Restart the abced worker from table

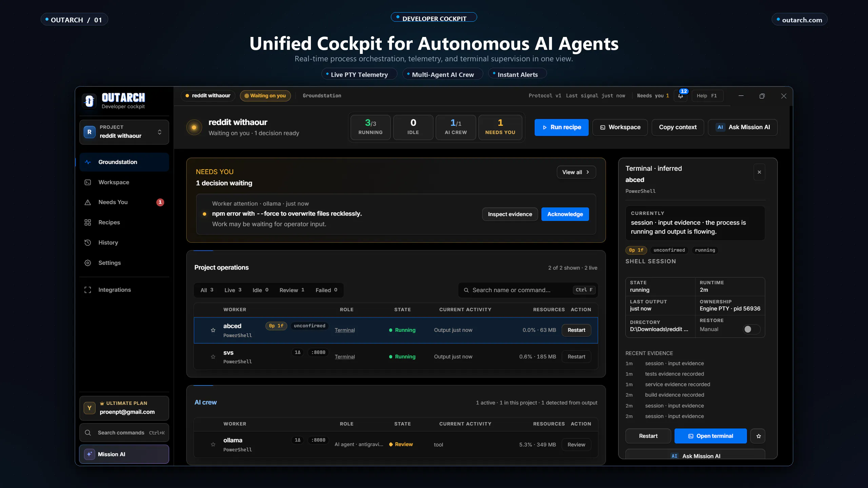coord(576,330)
